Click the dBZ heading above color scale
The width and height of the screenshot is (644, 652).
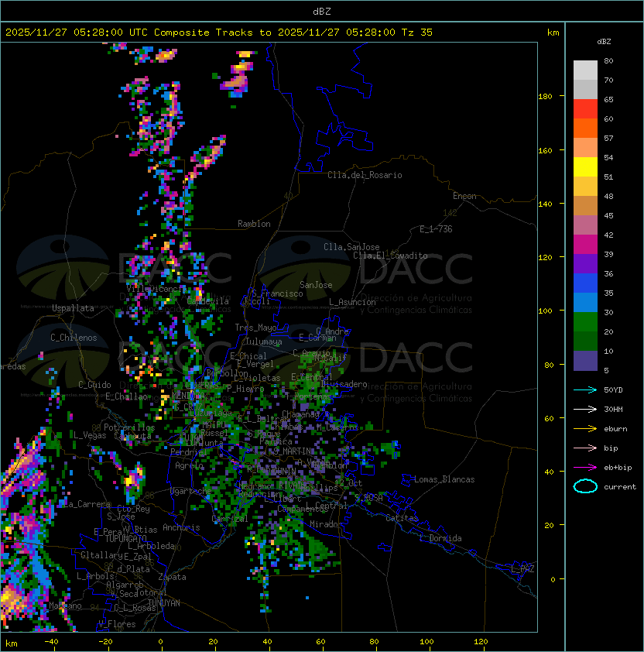coord(604,41)
